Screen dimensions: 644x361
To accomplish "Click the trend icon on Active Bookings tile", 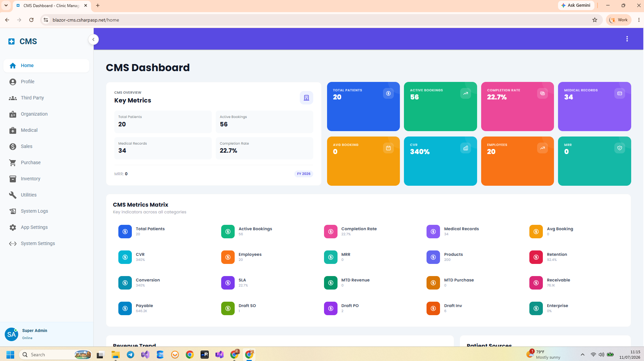I will click(465, 93).
